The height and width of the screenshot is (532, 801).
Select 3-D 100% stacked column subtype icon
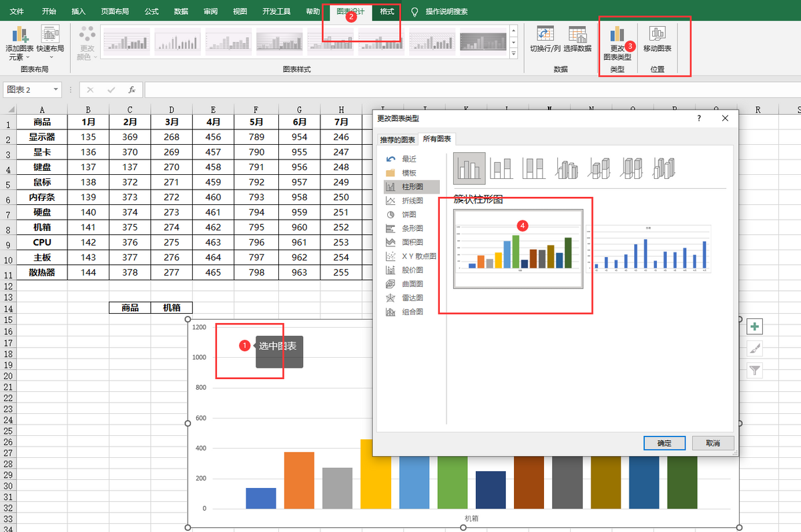[631, 168]
